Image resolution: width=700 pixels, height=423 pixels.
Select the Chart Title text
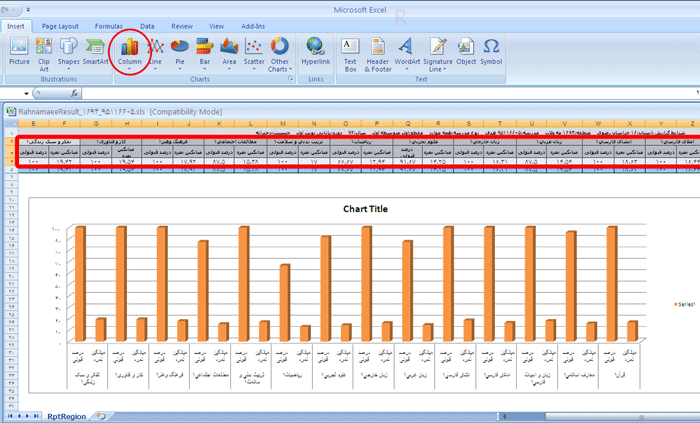point(365,209)
